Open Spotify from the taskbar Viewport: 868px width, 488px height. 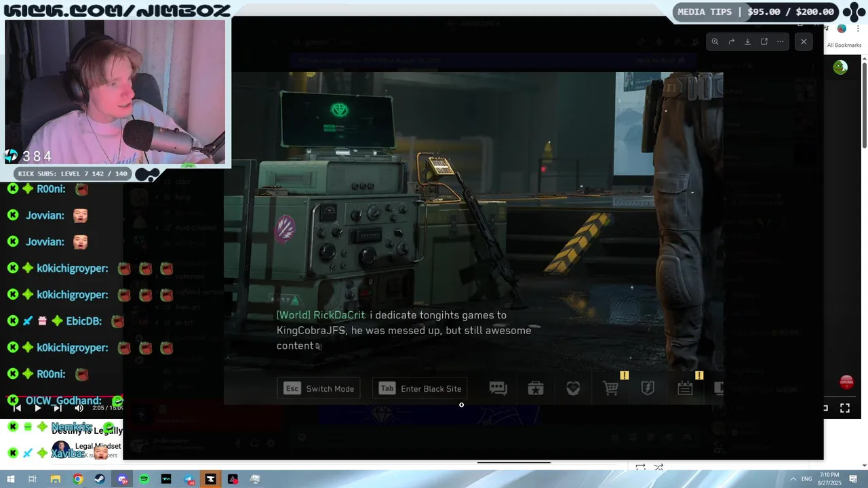(144, 479)
